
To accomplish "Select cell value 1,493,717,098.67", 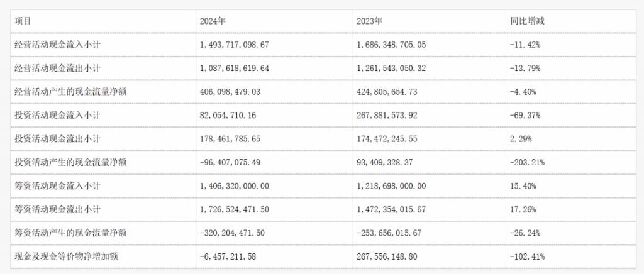I will pos(234,45).
